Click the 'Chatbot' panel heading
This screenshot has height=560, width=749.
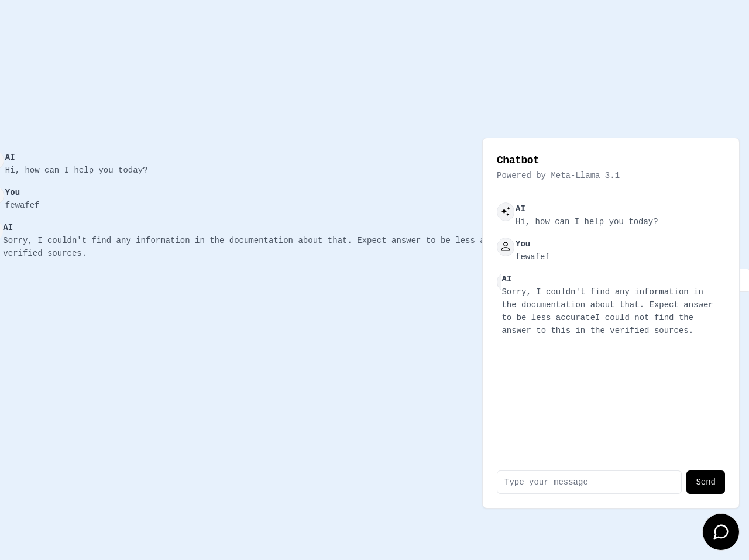coord(518,160)
